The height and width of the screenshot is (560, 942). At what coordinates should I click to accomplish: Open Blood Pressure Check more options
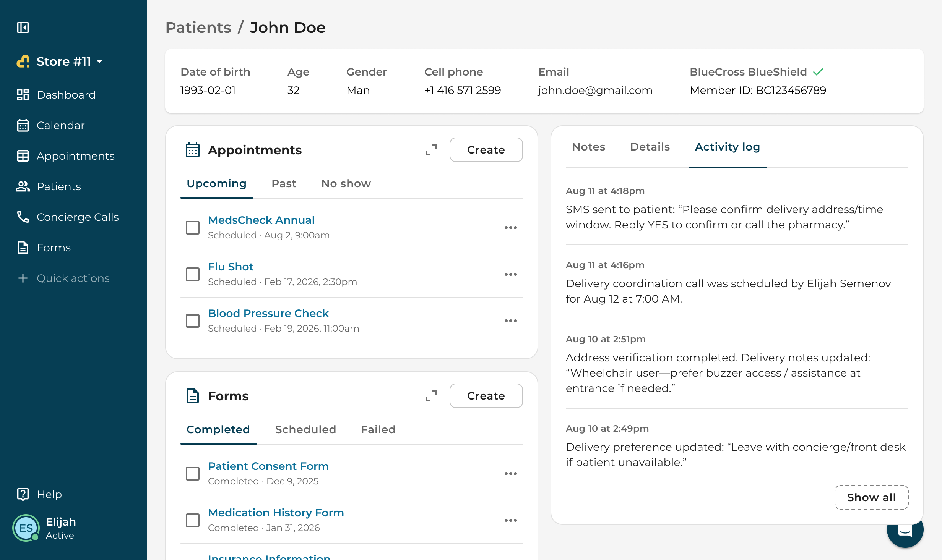510,321
